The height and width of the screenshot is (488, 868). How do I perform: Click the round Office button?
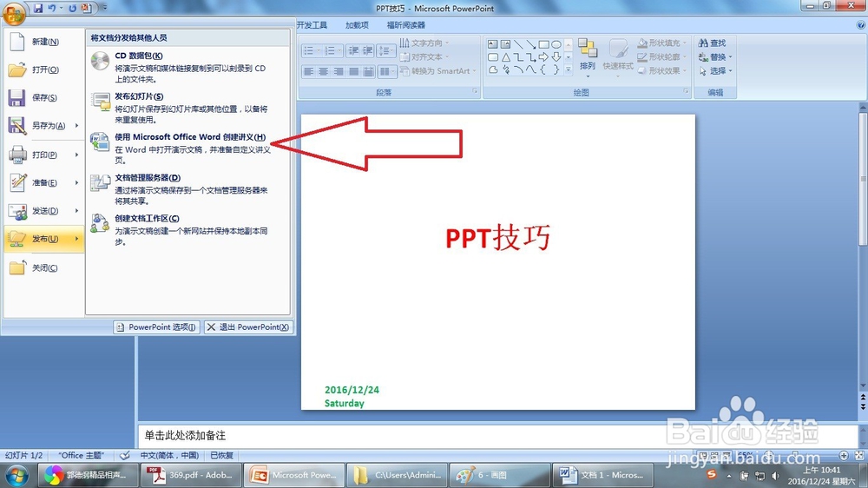13,13
